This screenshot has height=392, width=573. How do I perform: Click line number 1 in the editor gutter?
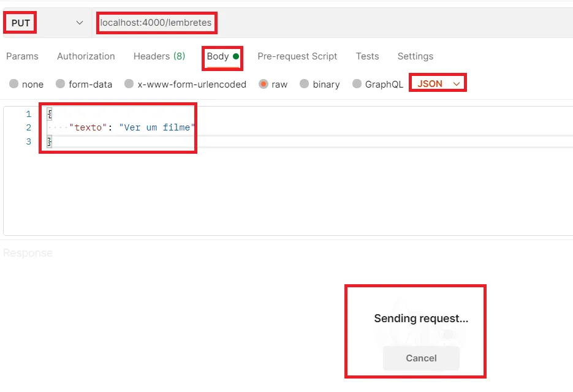(x=29, y=114)
